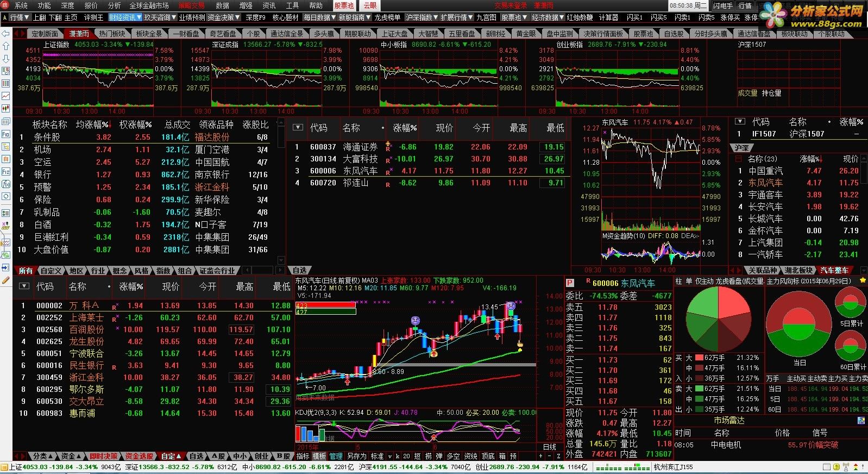The height and width of the screenshot is (474, 868).
Task: Select the 行业 sector category tab
Action: click(x=98, y=270)
